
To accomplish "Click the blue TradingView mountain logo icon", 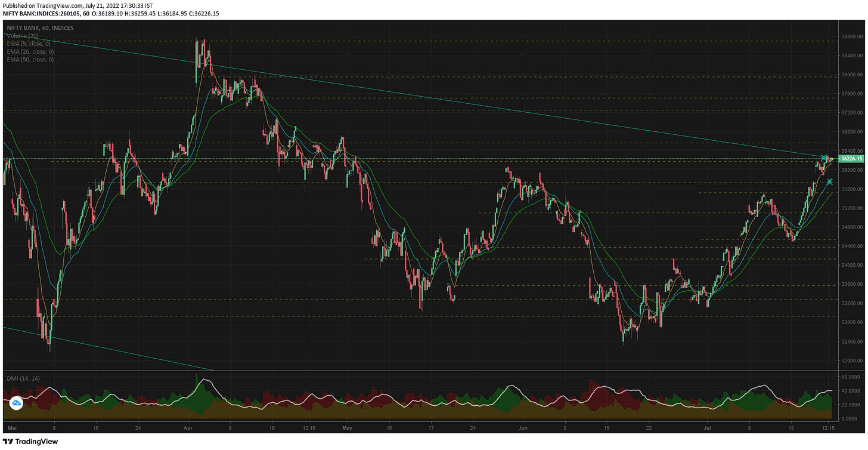I will [x=17, y=403].
